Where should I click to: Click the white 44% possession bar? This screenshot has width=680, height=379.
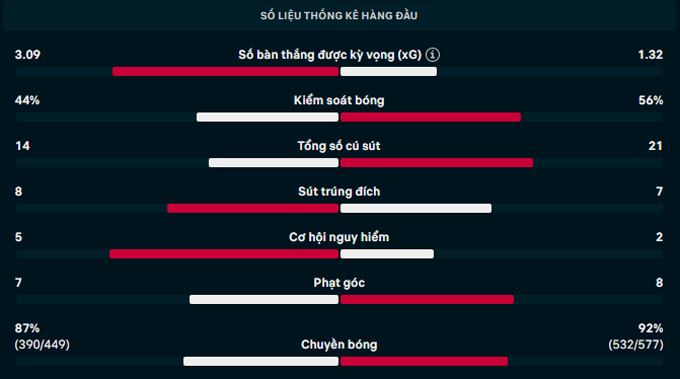(x=268, y=117)
